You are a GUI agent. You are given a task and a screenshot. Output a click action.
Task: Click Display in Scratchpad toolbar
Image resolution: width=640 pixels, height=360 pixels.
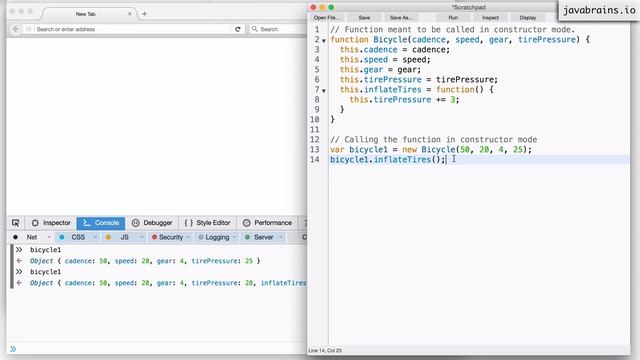click(x=527, y=18)
